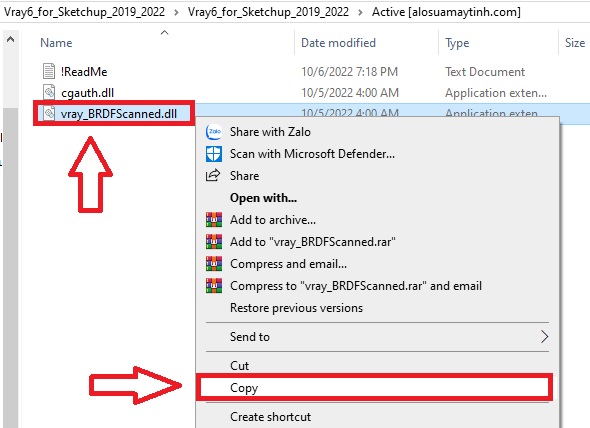Click the breadcrumb chevron before Active folder
The image size is (590, 428).
click(x=360, y=12)
